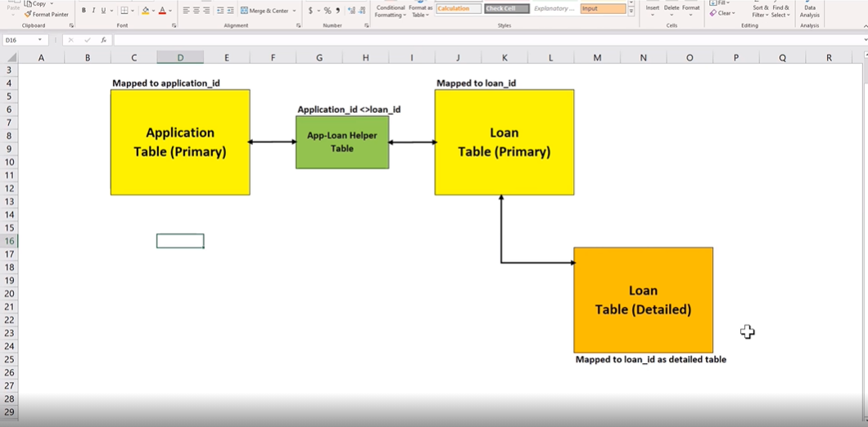Click the insert function fx icon
The image size is (868, 427).
102,40
